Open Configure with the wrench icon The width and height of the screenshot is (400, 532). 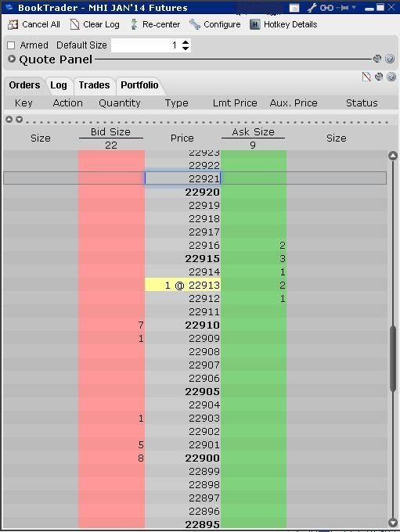(x=195, y=24)
